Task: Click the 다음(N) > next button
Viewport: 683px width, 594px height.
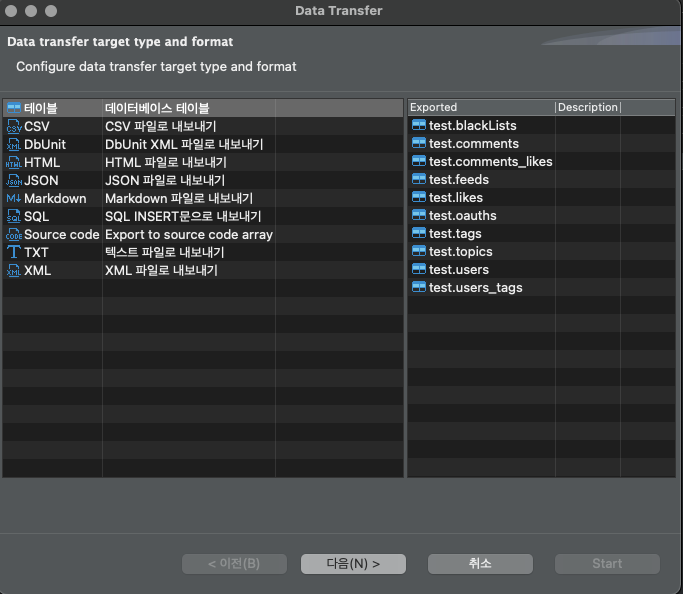Action: pyautogui.click(x=353, y=564)
